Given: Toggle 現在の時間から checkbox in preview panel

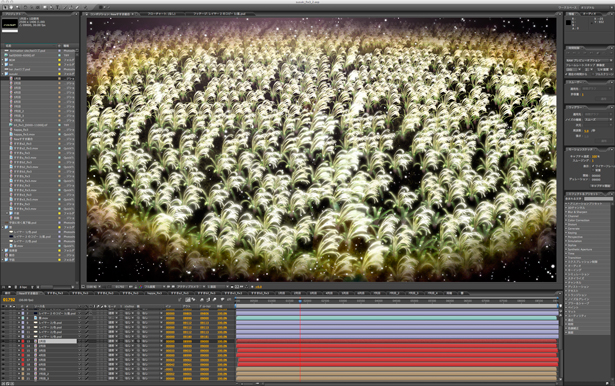Looking at the screenshot, I should pyautogui.click(x=566, y=74).
